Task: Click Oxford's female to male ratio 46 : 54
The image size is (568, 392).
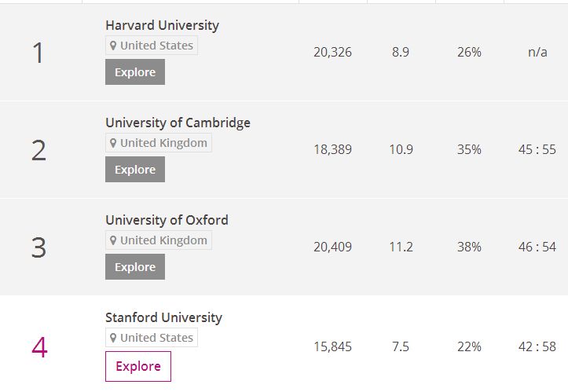Action: pyautogui.click(x=537, y=247)
